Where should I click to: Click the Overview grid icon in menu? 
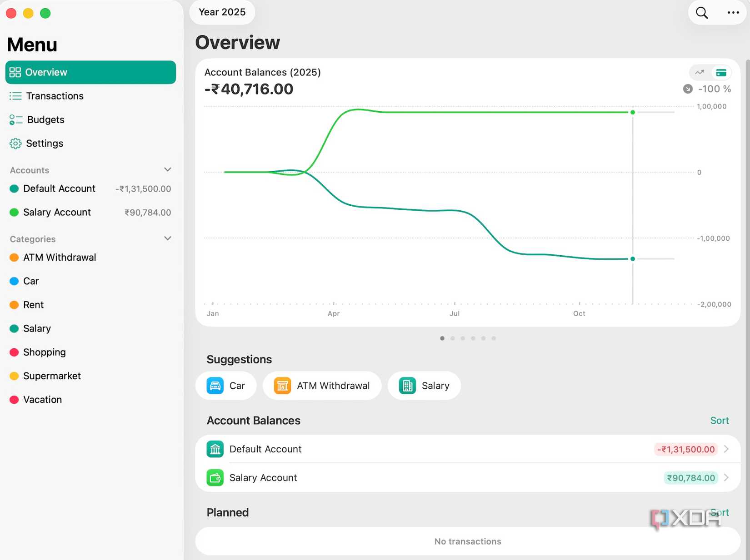pyautogui.click(x=15, y=72)
